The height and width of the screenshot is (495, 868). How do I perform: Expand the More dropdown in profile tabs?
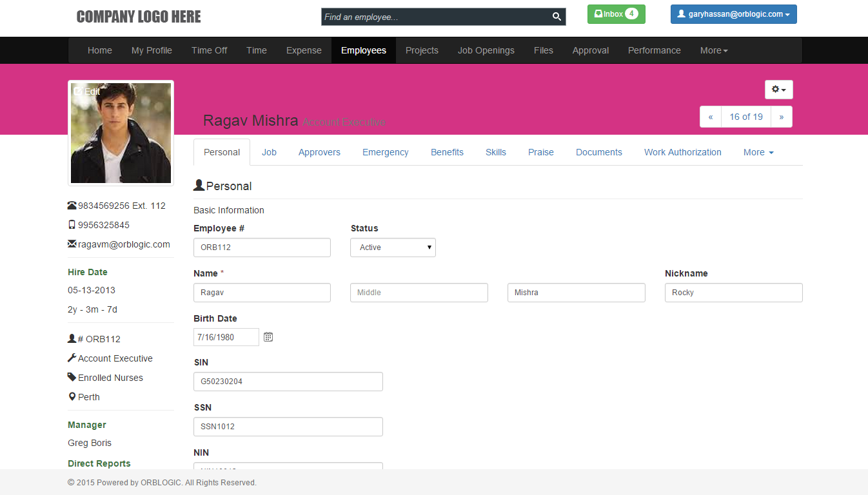[x=758, y=152]
